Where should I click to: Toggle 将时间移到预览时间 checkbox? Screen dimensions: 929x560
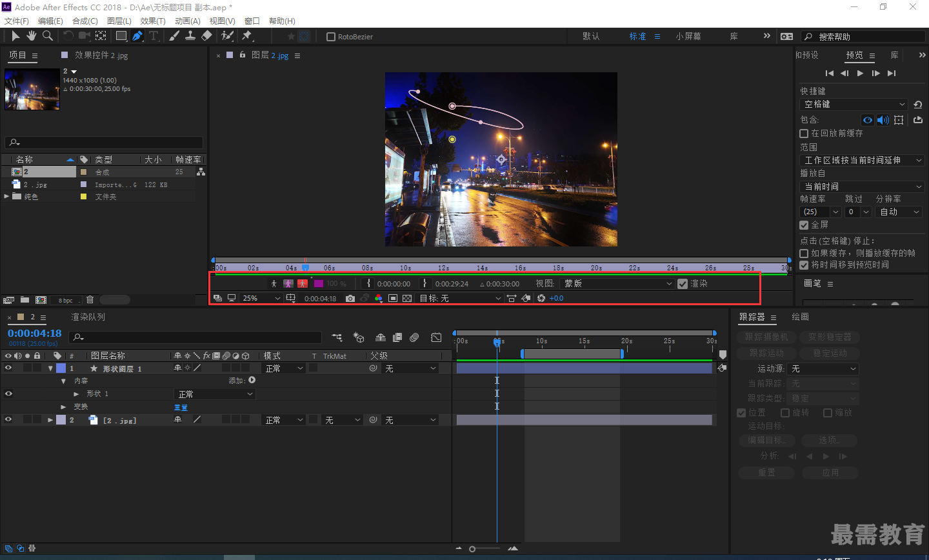coord(804,265)
